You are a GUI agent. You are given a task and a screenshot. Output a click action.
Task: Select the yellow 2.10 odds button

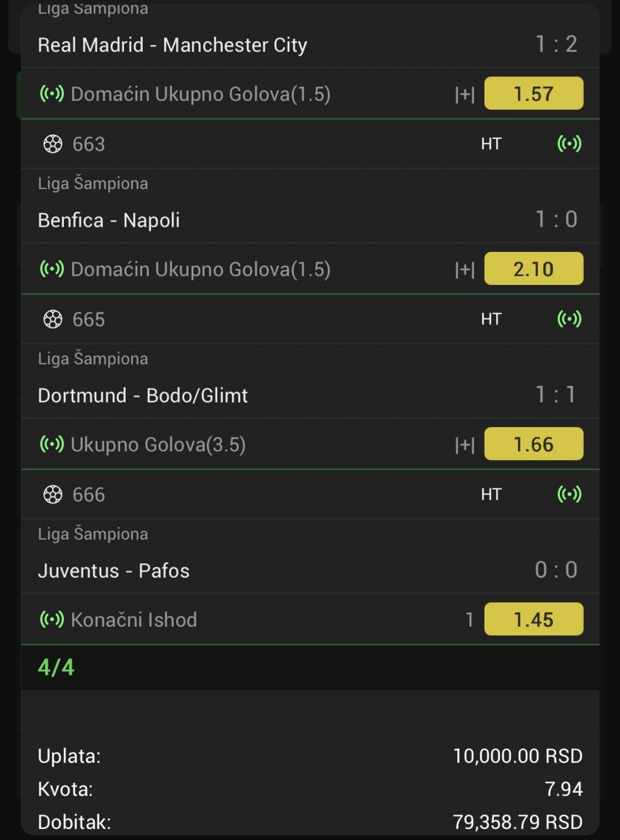tap(533, 269)
